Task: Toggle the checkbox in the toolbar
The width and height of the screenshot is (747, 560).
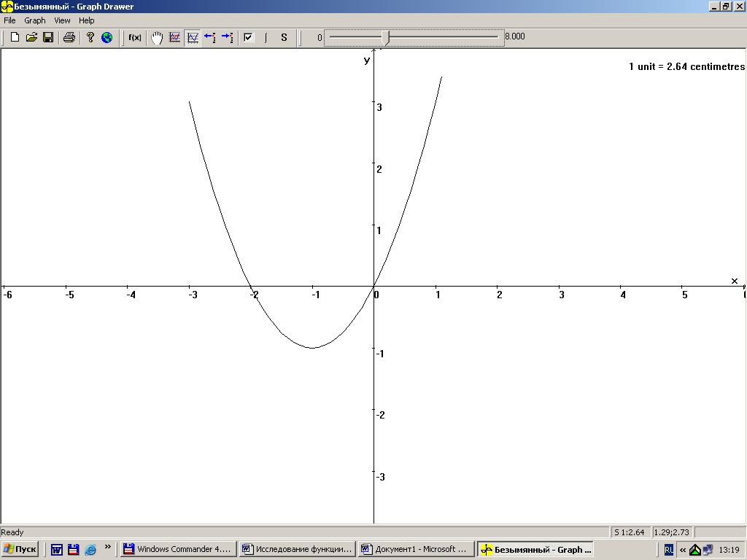Action: point(249,37)
